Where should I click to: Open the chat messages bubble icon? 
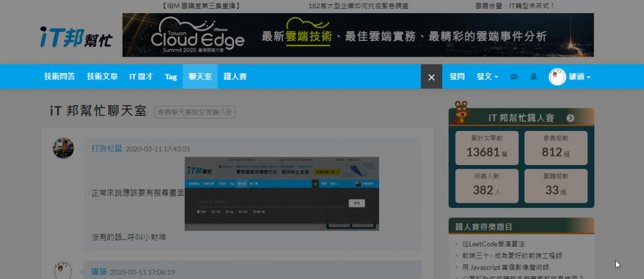514,77
